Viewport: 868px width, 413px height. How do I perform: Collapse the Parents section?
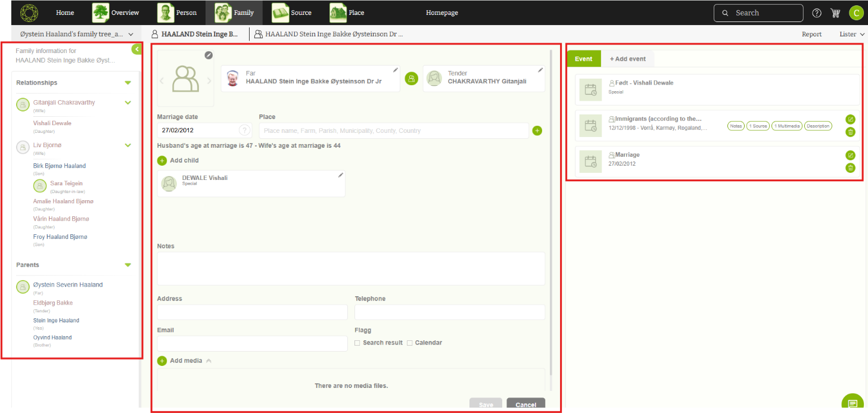tap(127, 265)
